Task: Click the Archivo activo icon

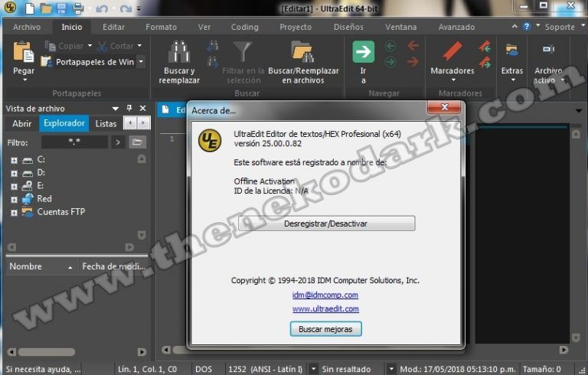Action: (x=547, y=52)
